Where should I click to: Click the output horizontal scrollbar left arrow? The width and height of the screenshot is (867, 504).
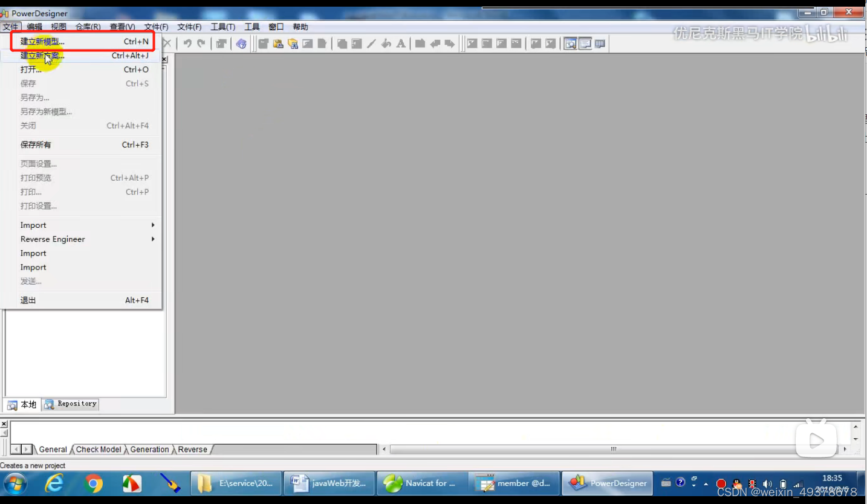(x=385, y=449)
